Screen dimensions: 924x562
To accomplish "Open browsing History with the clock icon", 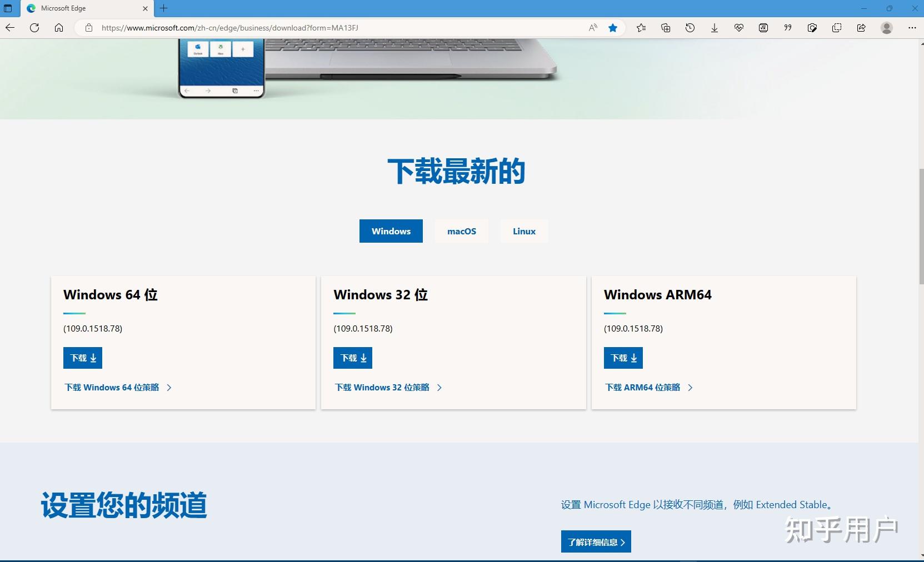I will pyautogui.click(x=690, y=28).
